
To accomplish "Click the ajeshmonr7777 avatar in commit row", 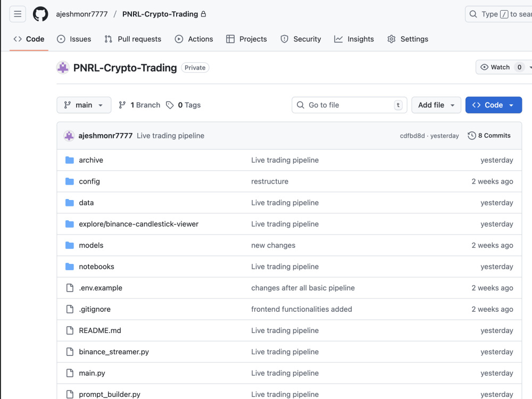I will tap(69, 136).
